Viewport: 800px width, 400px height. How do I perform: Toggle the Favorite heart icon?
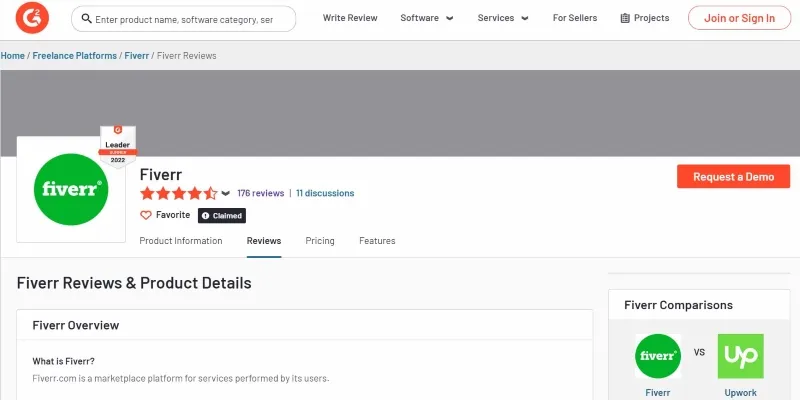pyautogui.click(x=146, y=215)
